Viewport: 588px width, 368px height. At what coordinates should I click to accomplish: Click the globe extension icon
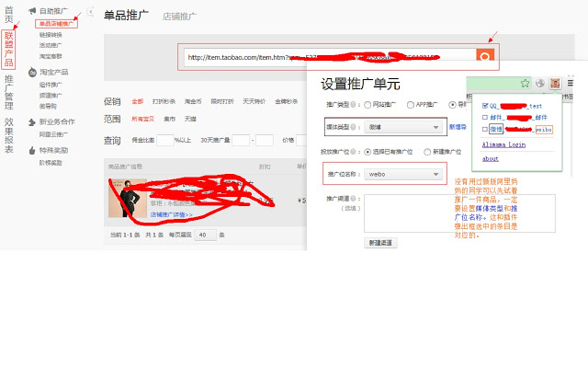tap(540, 83)
